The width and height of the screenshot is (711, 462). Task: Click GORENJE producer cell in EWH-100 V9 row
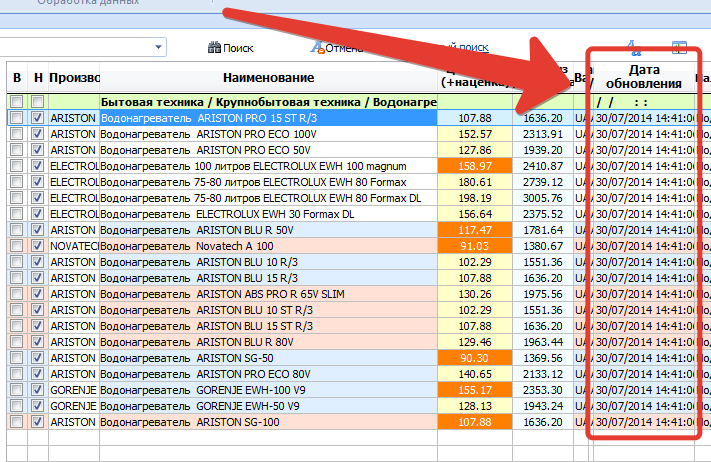point(74,390)
